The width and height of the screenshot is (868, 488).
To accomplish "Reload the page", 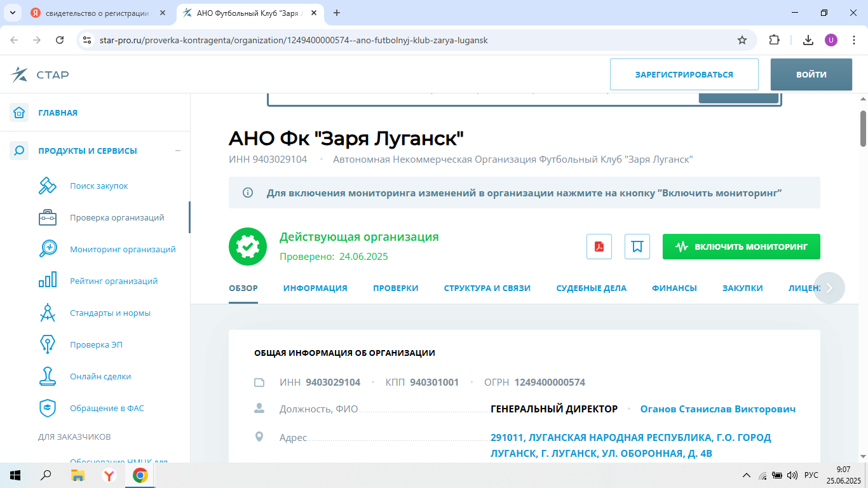I will tap(60, 40).
